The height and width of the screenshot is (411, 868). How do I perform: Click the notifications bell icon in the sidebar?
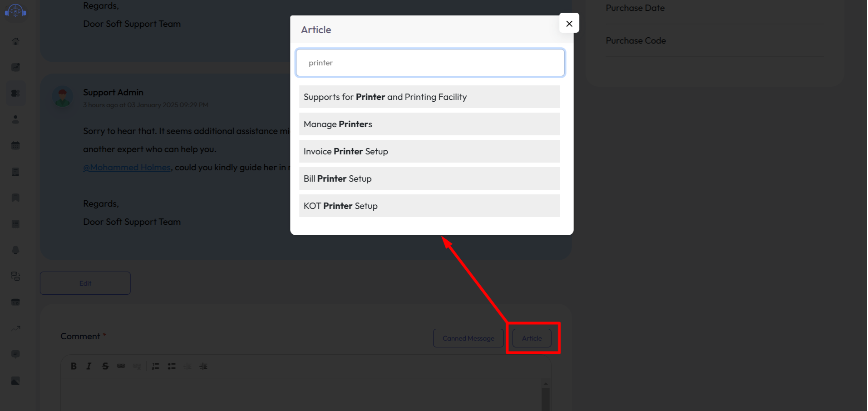15,250
